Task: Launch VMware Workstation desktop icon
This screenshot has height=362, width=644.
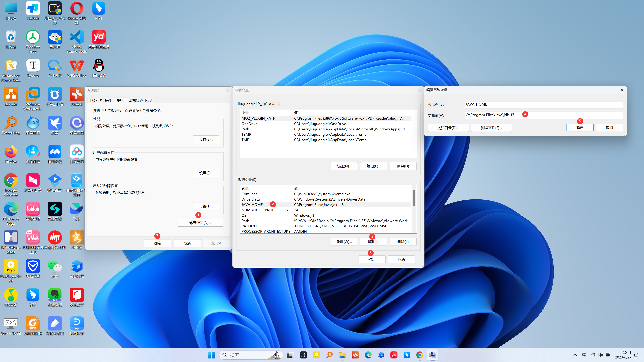Action: 33,99
